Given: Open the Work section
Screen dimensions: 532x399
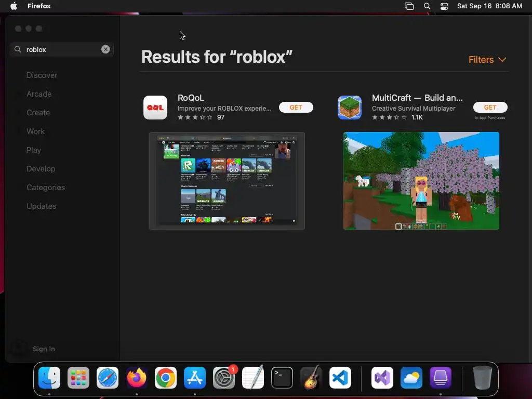Looking at the screenshot, I should [x=36, y=131].
